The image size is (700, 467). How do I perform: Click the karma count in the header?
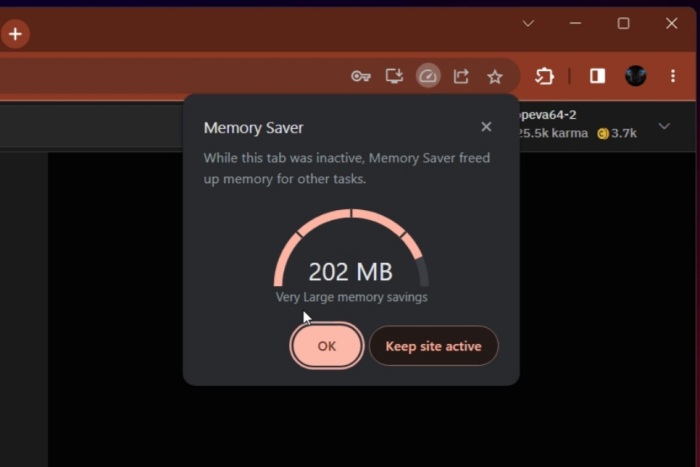pyautogui.click(x=552, y=133)
